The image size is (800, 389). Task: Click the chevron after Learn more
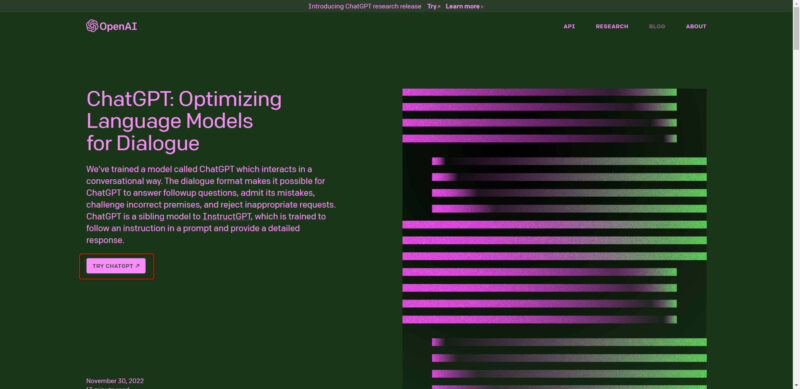(482, 7)
